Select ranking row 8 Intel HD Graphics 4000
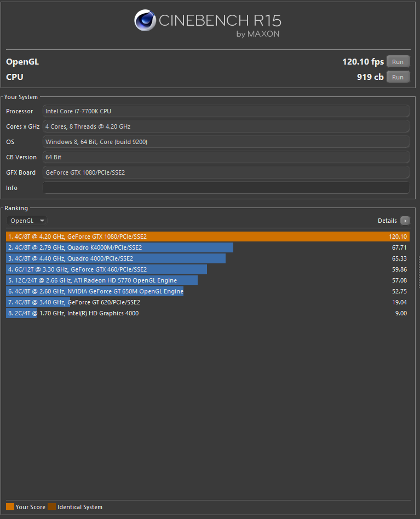The image size is (420, 519). pyautogui.click(x=208, y=313)
